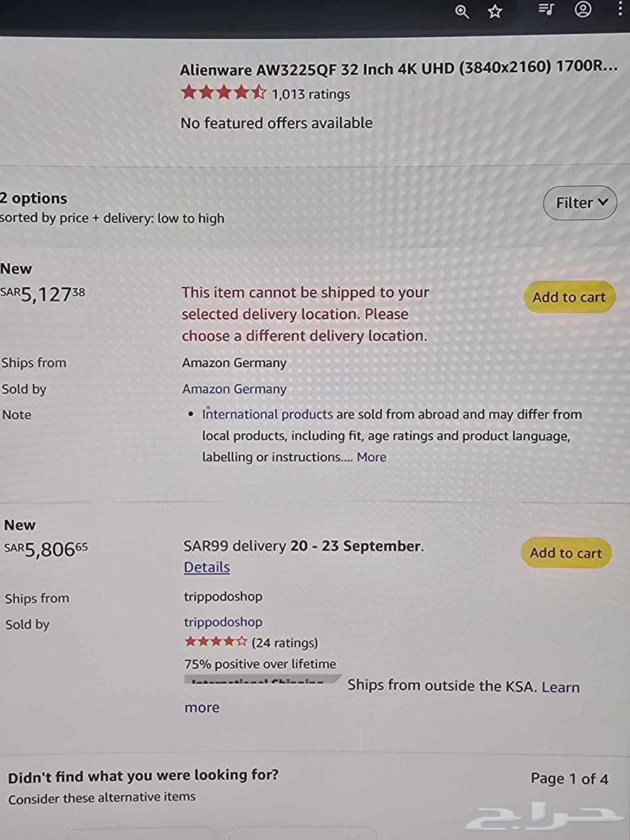Click the Alienware AW3225QF product title
Image resolution: width=630 pixels, height=840 pixels.
(x=399, y=69)
